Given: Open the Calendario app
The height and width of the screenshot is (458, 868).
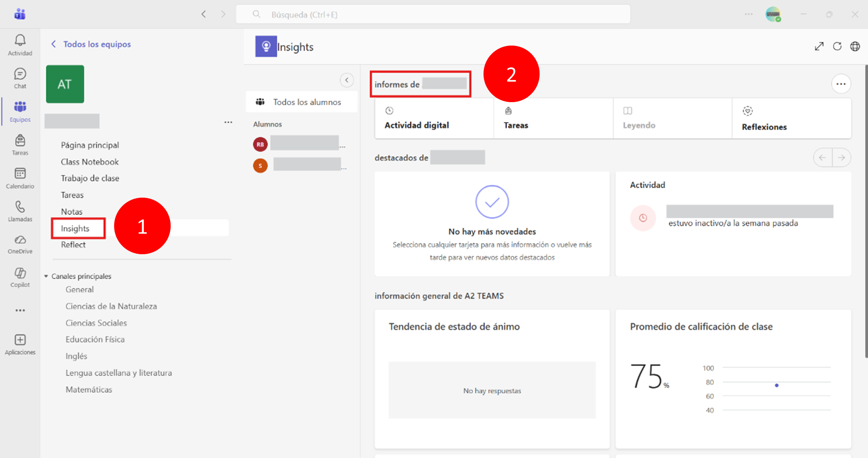Looking at the screenshot, I should 20,178.
